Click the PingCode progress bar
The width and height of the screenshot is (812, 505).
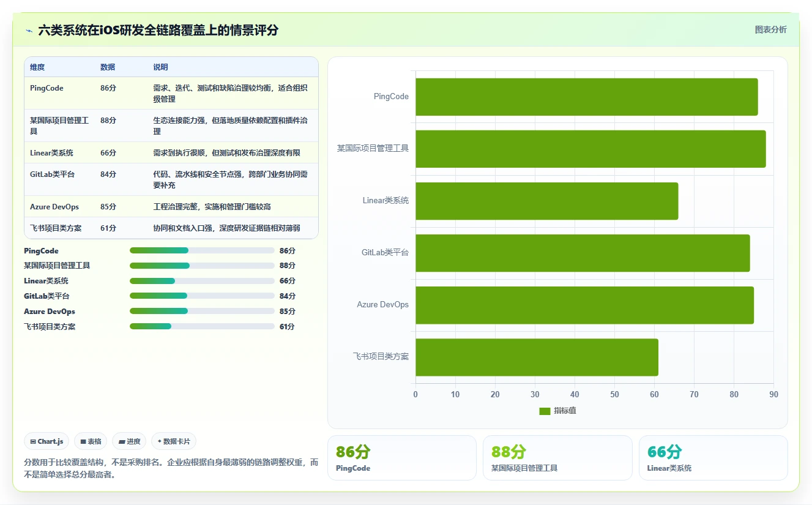(202, 250)
